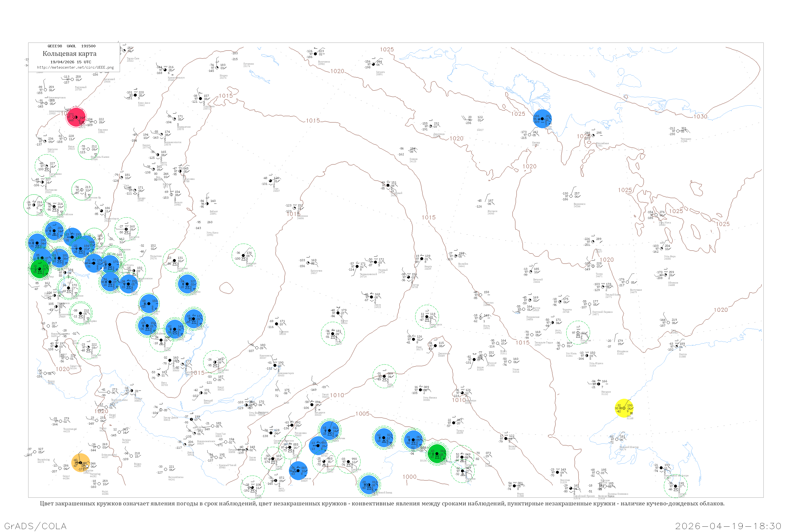Open the meteocenter.net/circ/UEEE.png URL

[75, 68]
